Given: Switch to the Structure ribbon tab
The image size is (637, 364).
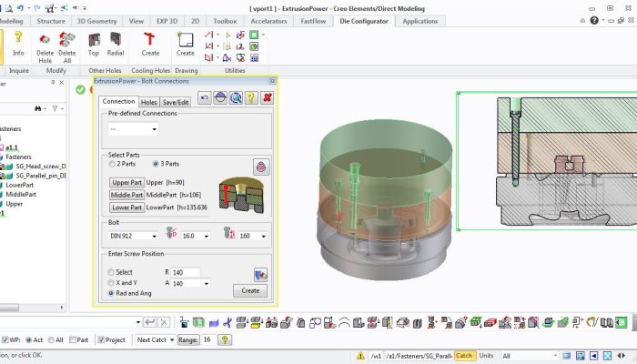Looking at the screenshot, I should coord(51,21).
